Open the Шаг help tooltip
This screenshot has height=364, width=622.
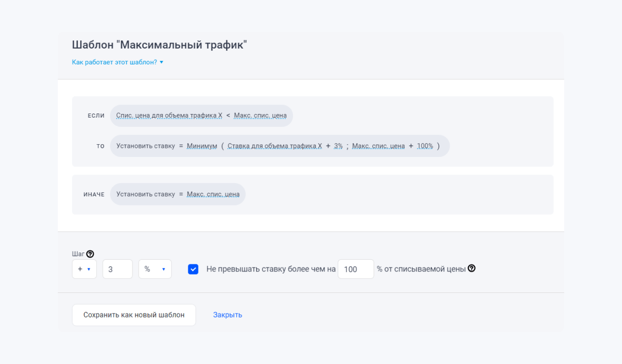coord(91,252)
